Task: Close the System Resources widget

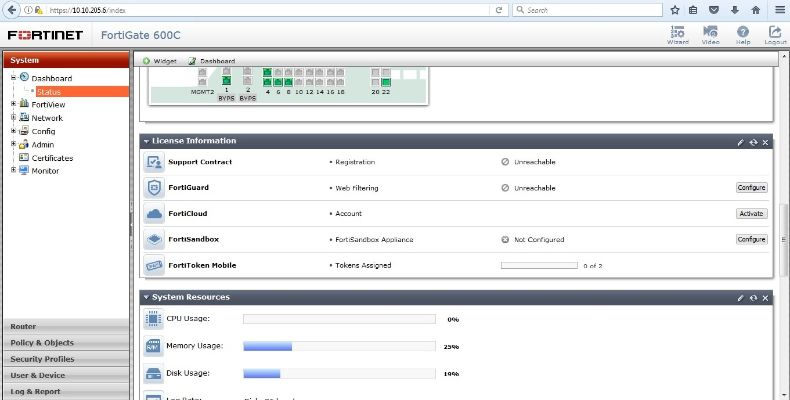Action: tap(765, 298)
